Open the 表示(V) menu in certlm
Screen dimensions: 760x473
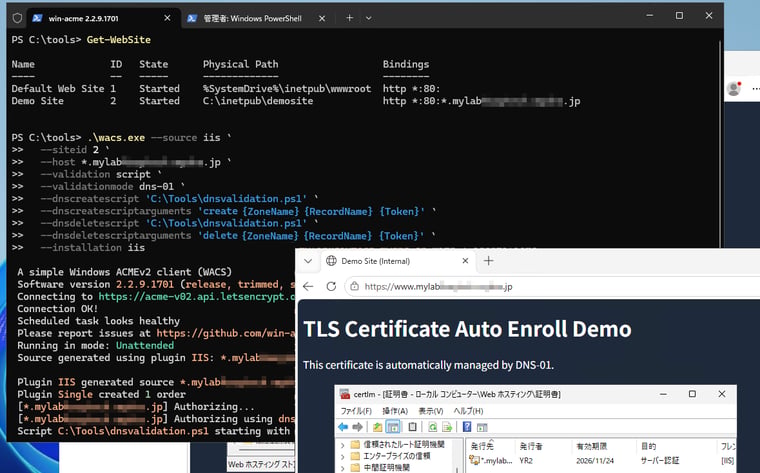click(431, 411)
